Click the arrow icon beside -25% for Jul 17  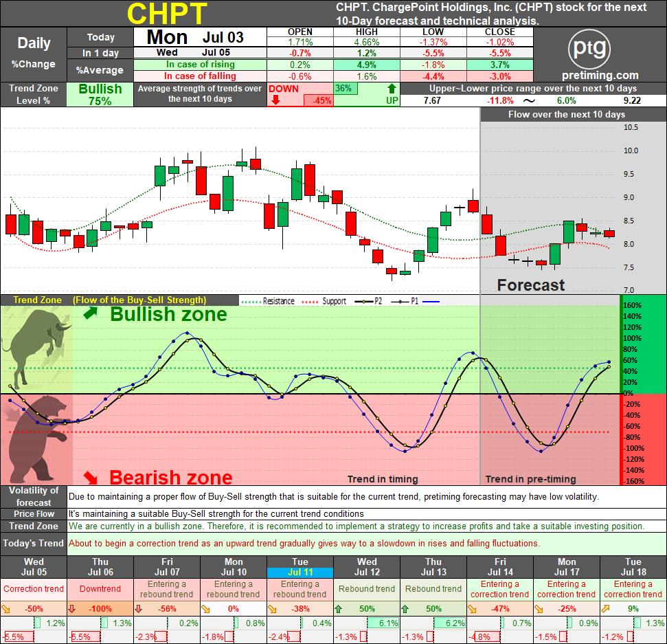click(x=539, y=609)
